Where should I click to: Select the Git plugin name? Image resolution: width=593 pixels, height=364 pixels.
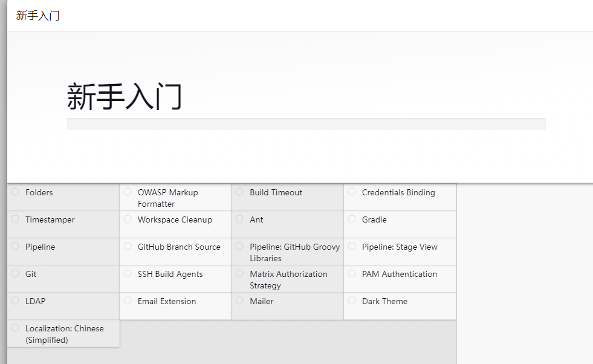click(x=31, y=274)
